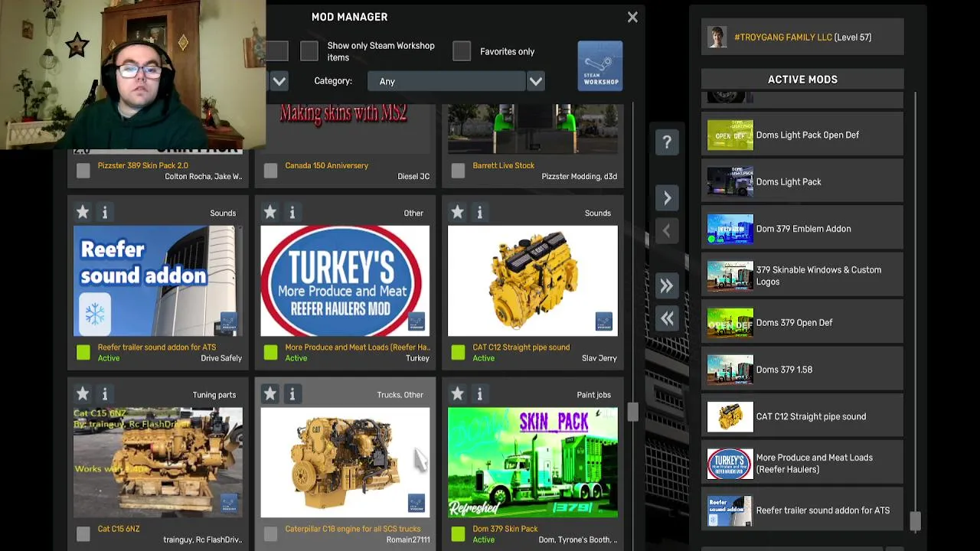Favorite the Caterpillar C18 engine mod
This screenshot has width=980, height=551.
[269, 394]
